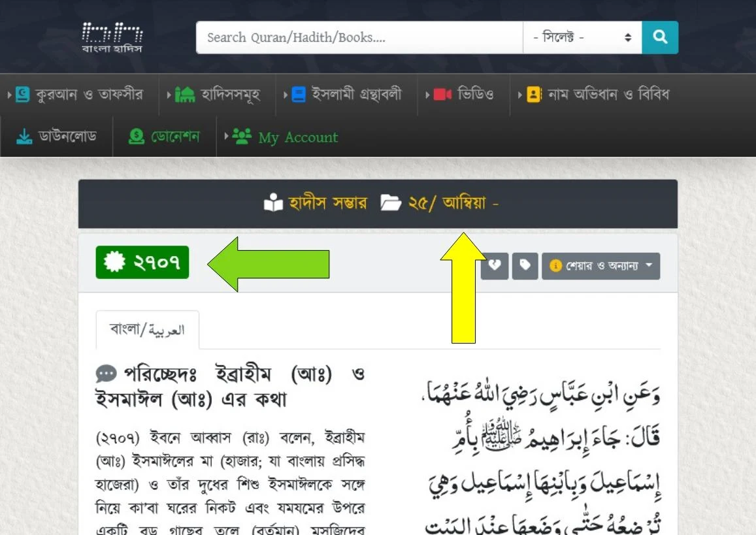
Task: Focus the Search Quran/Hadith/Books field
Action: tap(359, 37)
